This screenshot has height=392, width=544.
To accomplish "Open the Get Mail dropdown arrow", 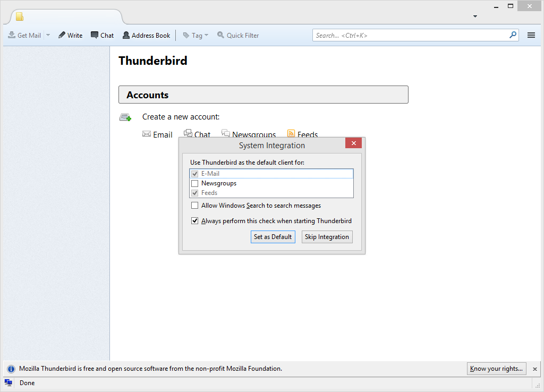I will tap(48, 35).
